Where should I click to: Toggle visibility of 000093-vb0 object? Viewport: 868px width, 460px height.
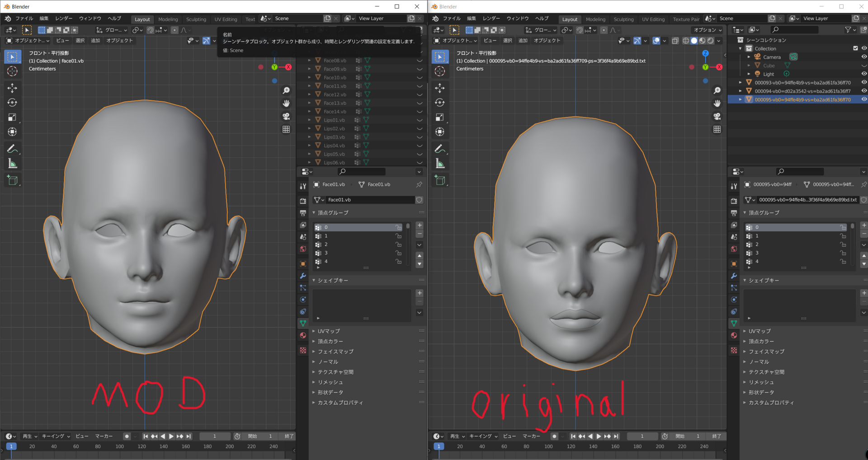click(x=864, y=82)
